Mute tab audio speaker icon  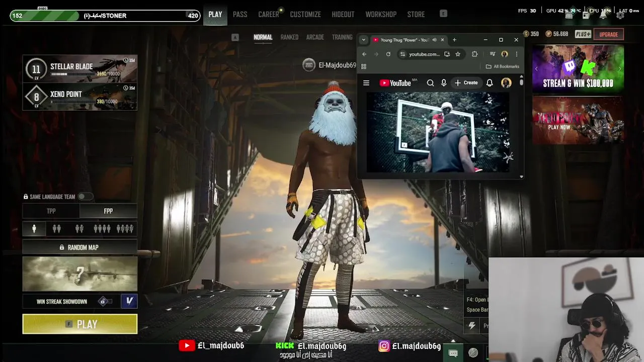pos(434,40)
